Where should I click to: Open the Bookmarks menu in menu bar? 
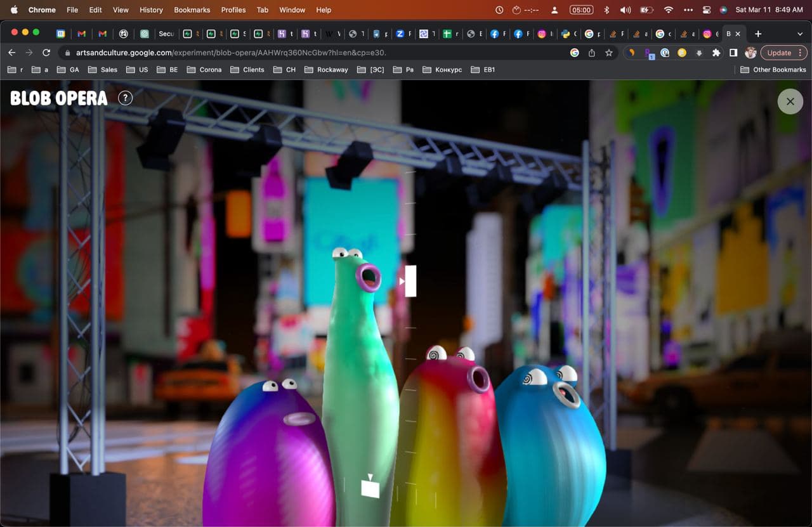[x=192, y=10]
